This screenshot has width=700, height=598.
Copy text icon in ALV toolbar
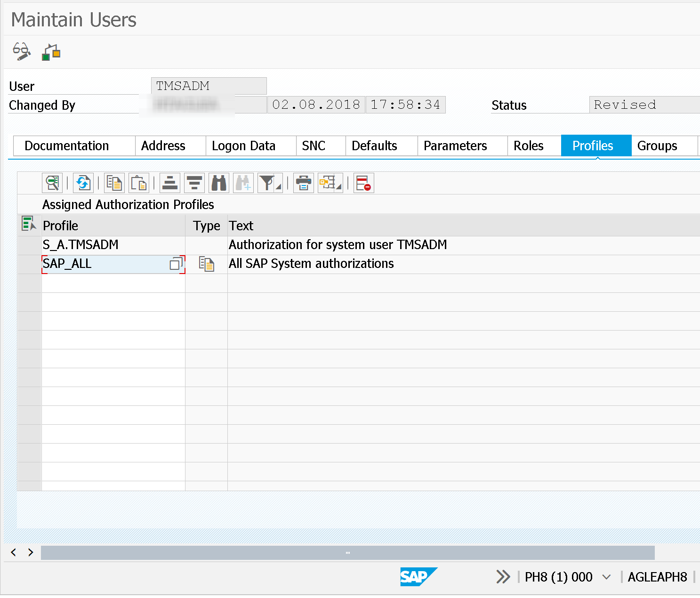click(114, 183)
